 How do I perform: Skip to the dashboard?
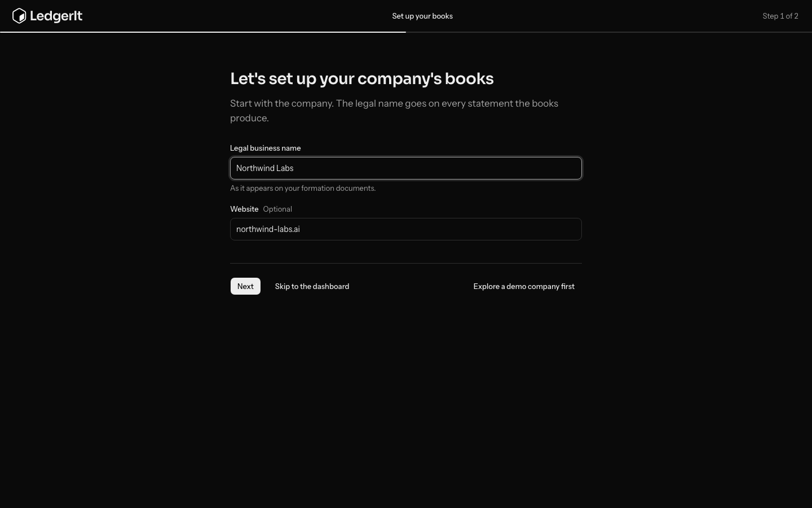pos(312,286)
